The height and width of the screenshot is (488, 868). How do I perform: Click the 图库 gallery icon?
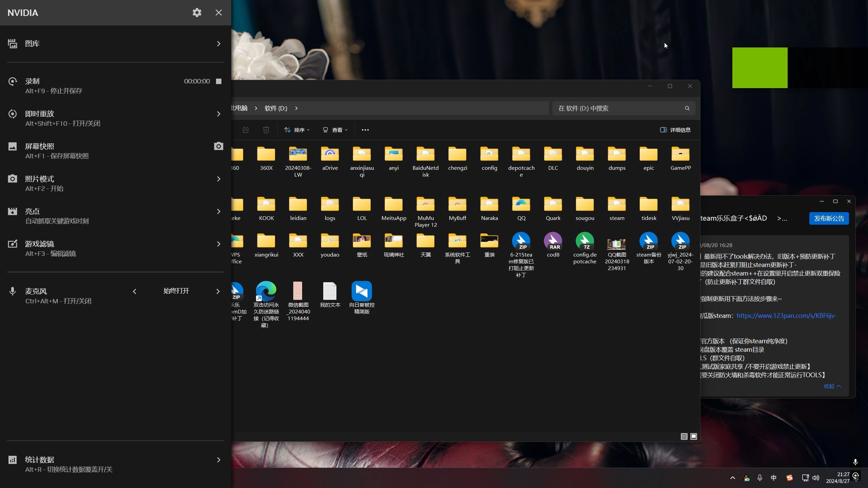pyautogui.click(x=13, y=43)
